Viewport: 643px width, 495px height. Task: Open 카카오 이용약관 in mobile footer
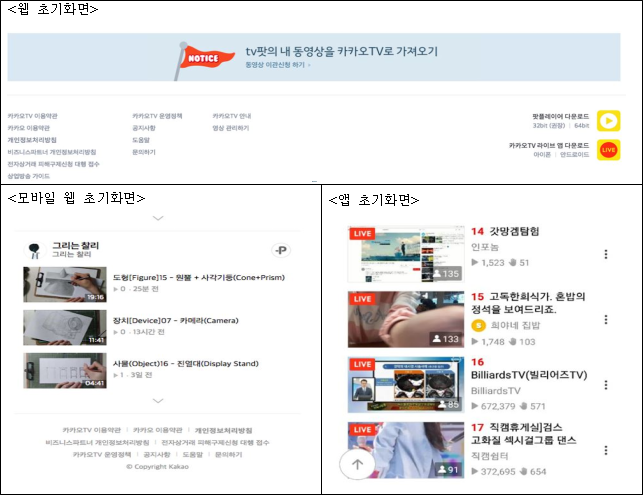click(157, 430)
